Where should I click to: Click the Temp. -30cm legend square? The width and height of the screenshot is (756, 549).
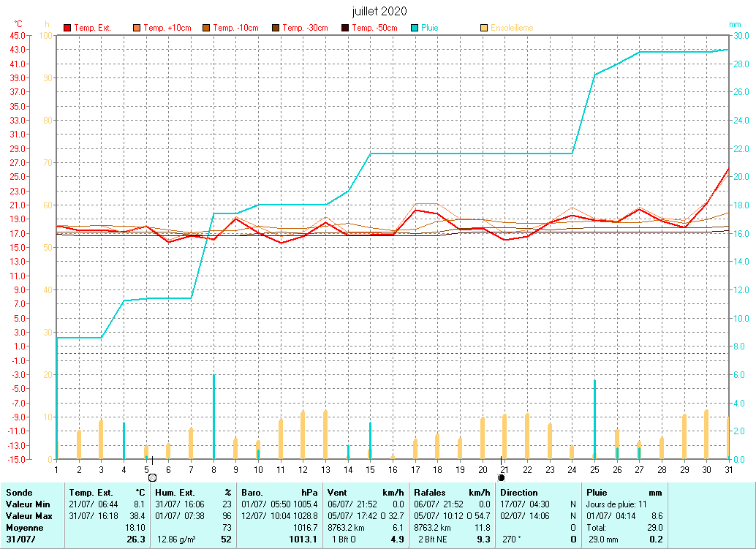pyautogui.click(x=276, y=28)
